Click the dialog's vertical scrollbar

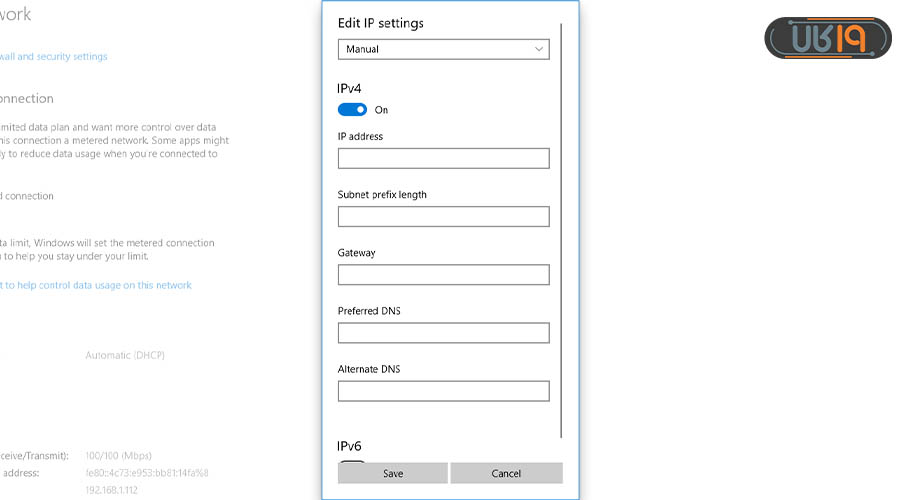coord(562,230)
